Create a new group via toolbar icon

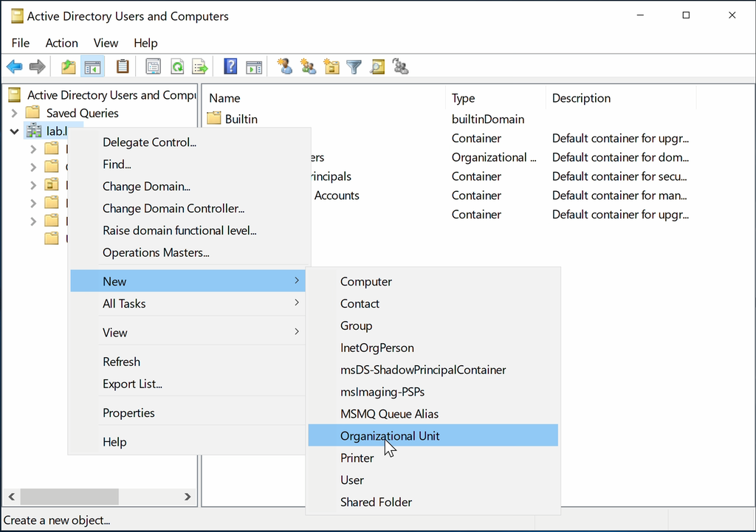pos(308,66)
